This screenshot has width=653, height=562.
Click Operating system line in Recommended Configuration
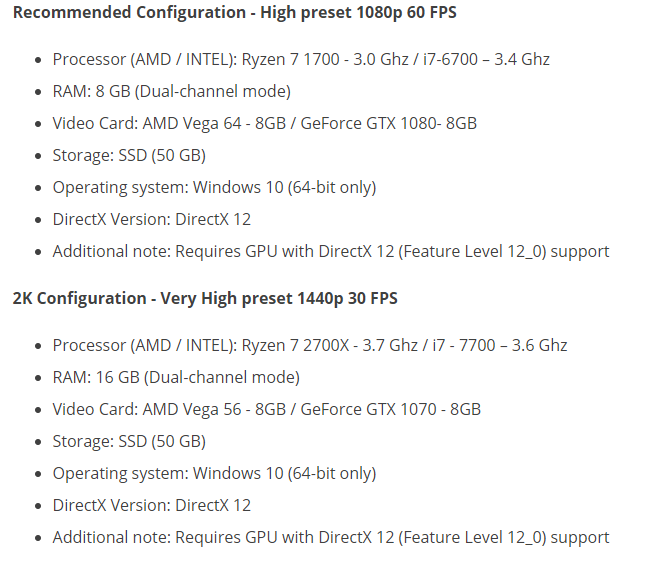click(x=214, y=187)
